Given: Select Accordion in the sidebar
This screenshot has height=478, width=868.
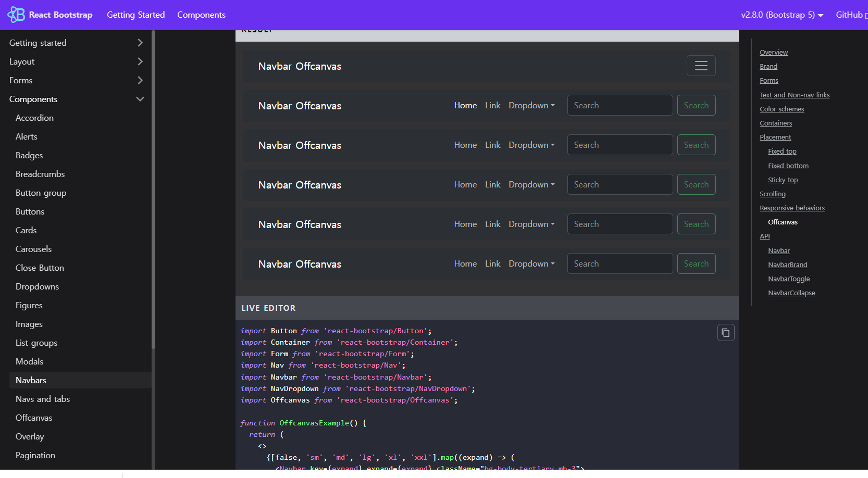Looking at the screenshot, I should pos(34,118).
